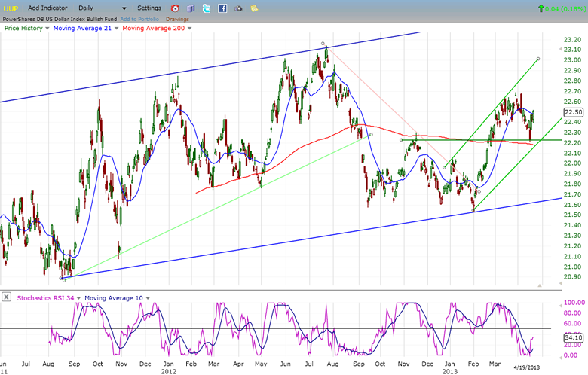Open the Add Indicator menu

48,8
